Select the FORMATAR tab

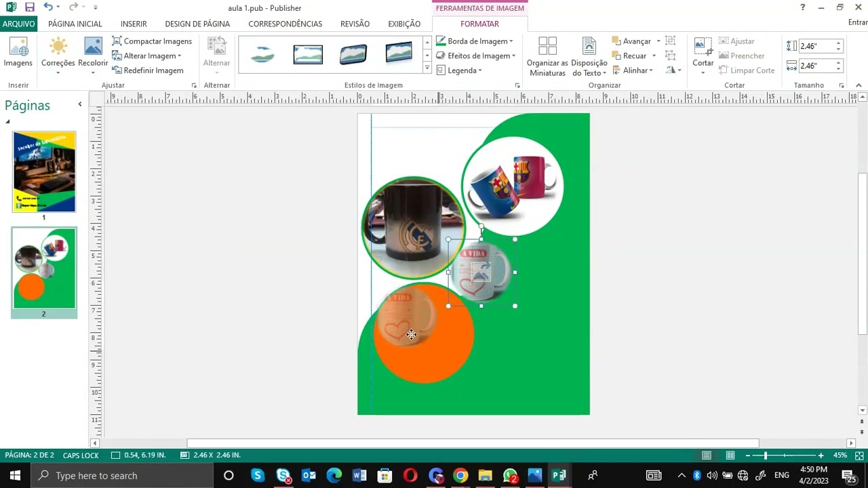479,24
